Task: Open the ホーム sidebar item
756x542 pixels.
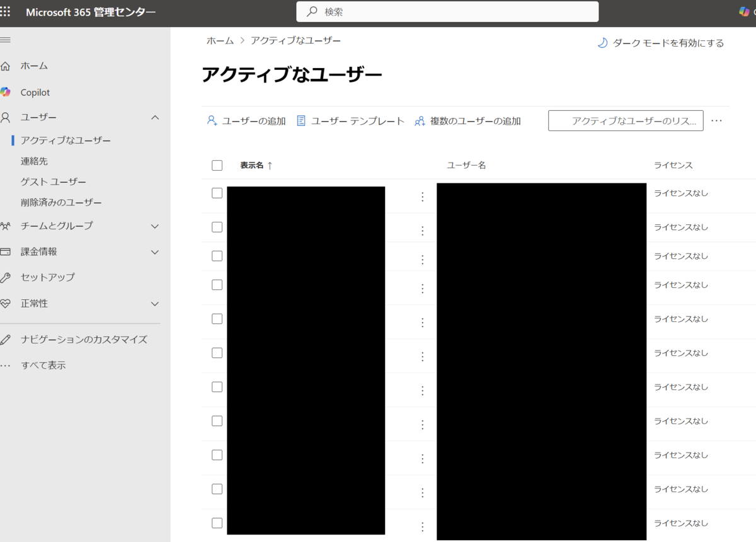Action: click(34, 66)
